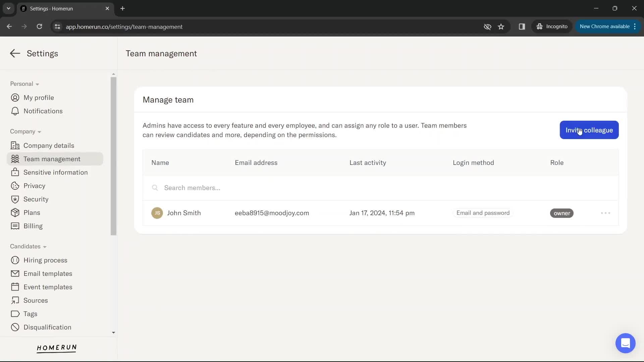
Task: Click the Incognito indicator in browser bar
Action: click(552, 26)
